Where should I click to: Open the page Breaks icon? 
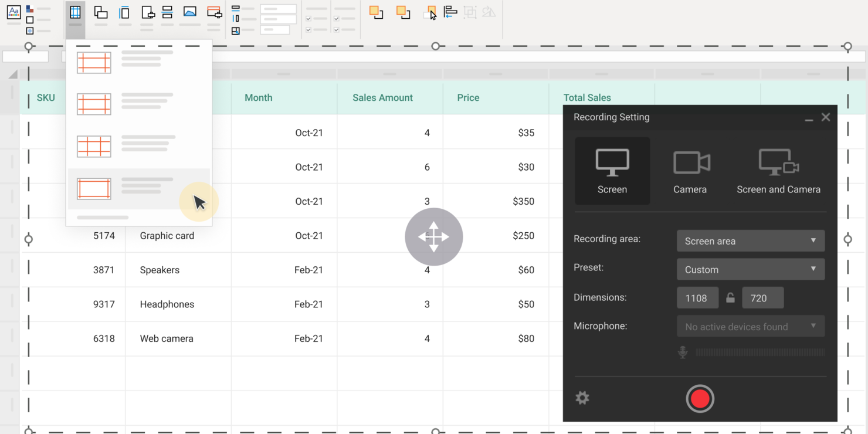click(x=167, y=12)
